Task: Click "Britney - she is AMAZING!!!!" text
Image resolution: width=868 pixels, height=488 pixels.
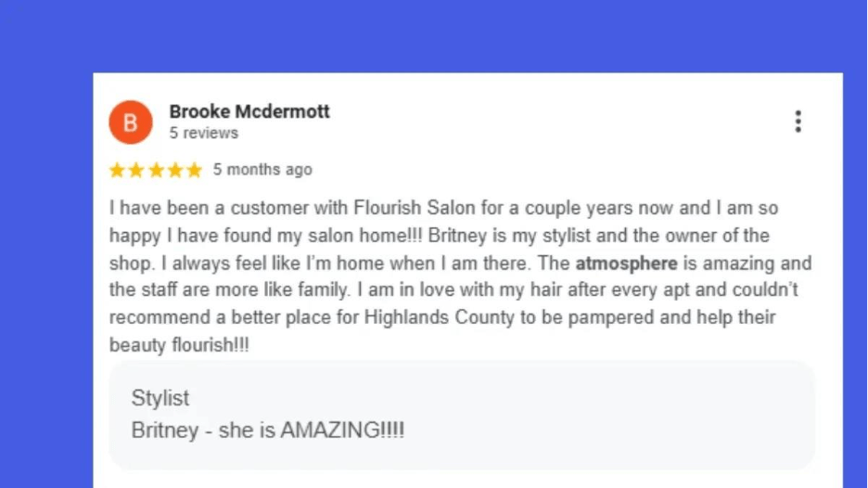Action: 267,430
